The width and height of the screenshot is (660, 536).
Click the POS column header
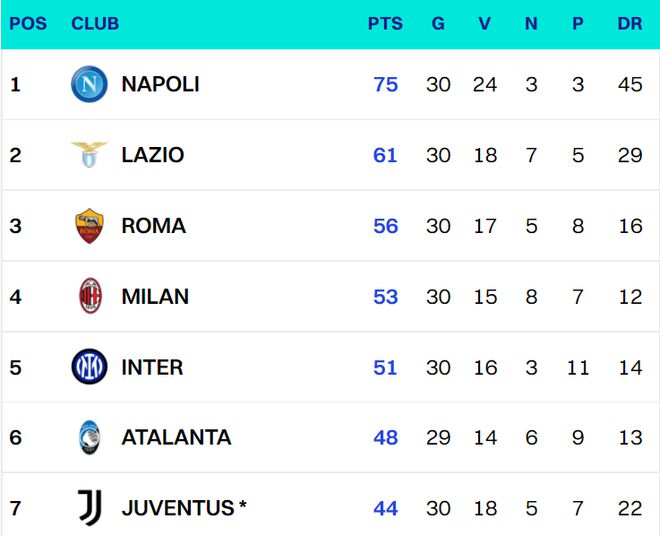28,23
